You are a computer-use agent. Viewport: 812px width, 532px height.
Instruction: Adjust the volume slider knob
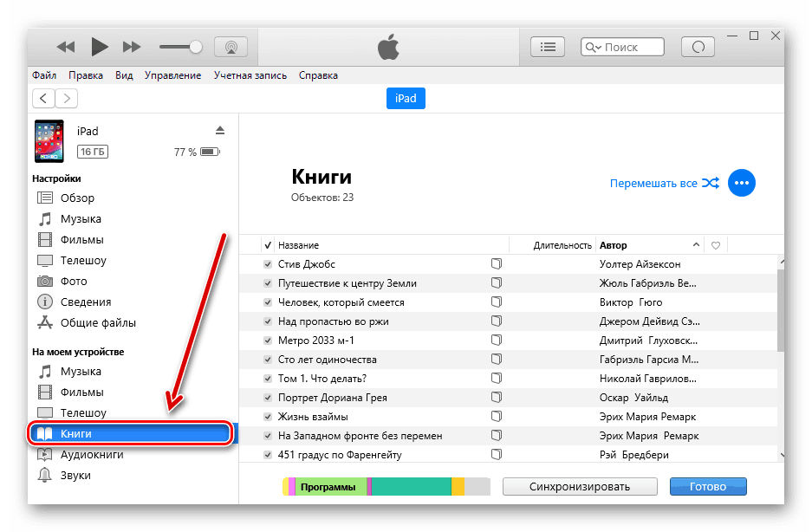click(197, 47)
